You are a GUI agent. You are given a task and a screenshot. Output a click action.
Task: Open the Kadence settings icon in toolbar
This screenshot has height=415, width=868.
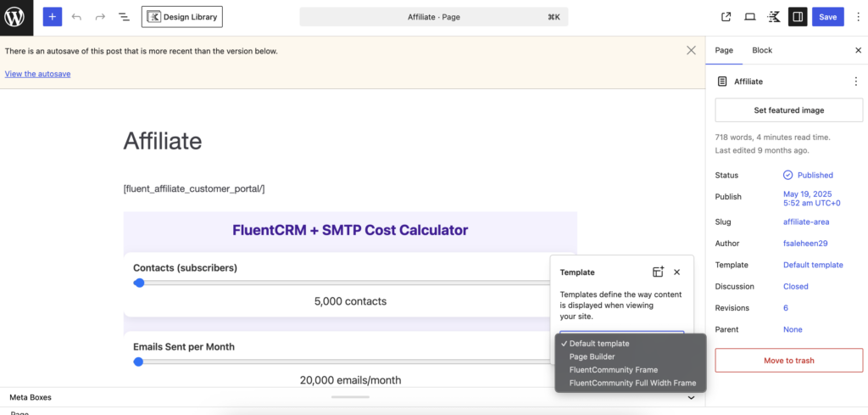coord(773,17)
